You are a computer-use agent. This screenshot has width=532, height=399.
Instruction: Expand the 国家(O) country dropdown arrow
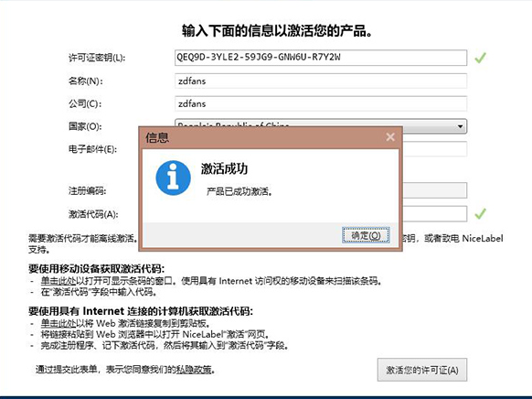(460, 126)
